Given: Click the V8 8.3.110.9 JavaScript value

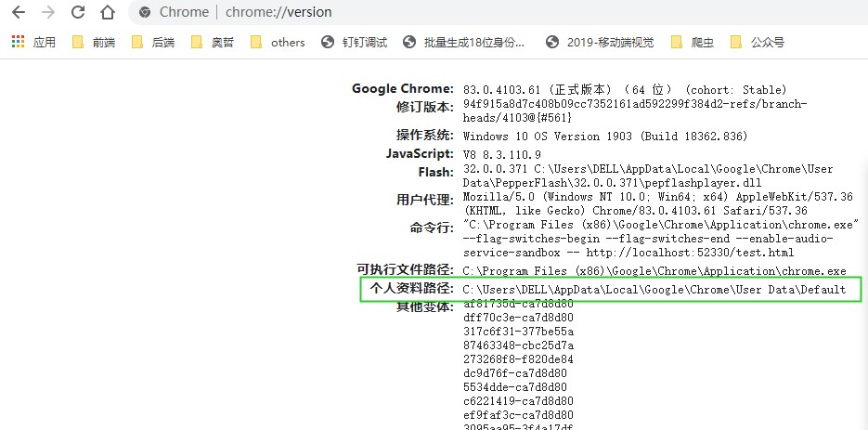Looking at the screenshot, I should pos(502,154).
